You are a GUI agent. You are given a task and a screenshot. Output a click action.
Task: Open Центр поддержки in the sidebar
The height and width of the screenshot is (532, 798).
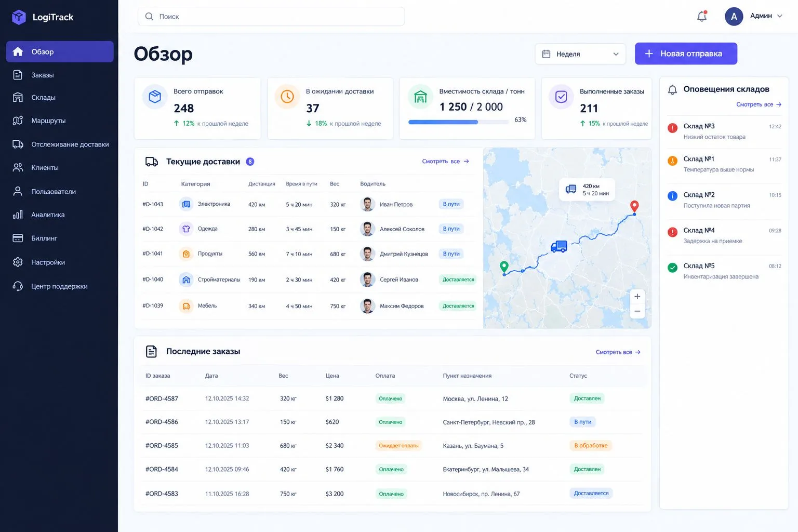point(60,286)
